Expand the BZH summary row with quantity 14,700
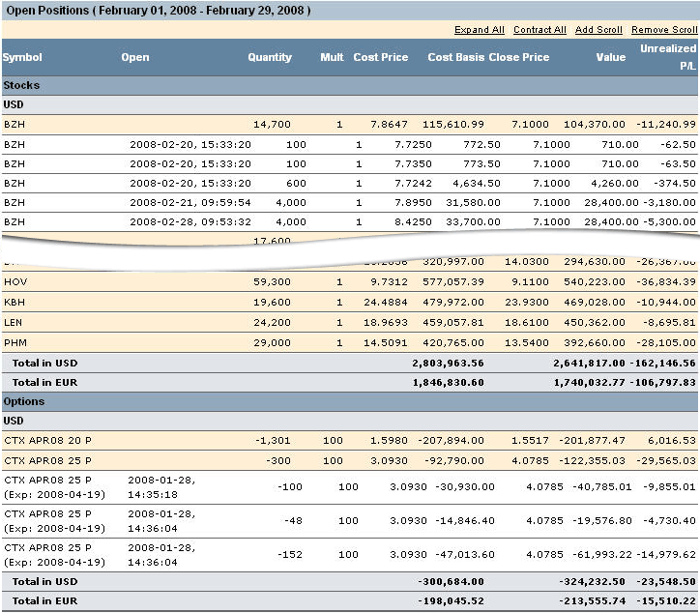This screenshot has width=700, height=613. tap(350, 125)
